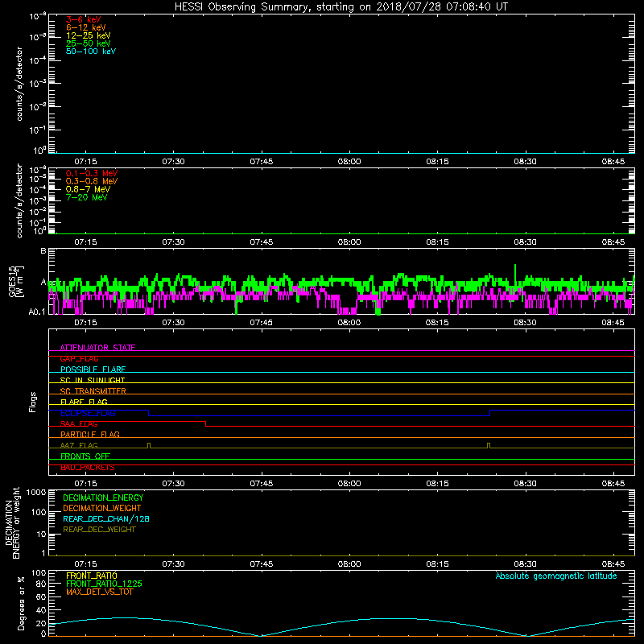This screenshot has width=644, height=644.
Task: Click the vertical Flags axis title
Action: coord(33,402)
